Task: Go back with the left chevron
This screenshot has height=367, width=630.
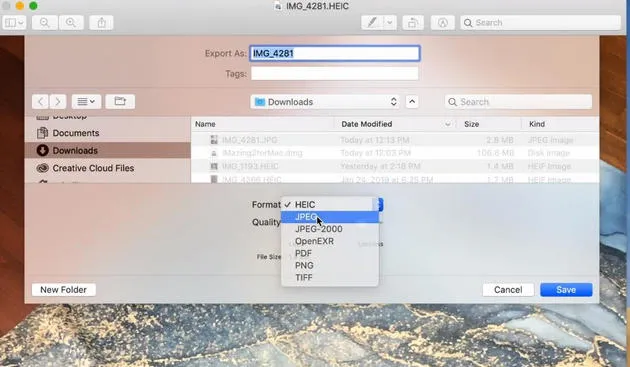Action: [40, 102]
